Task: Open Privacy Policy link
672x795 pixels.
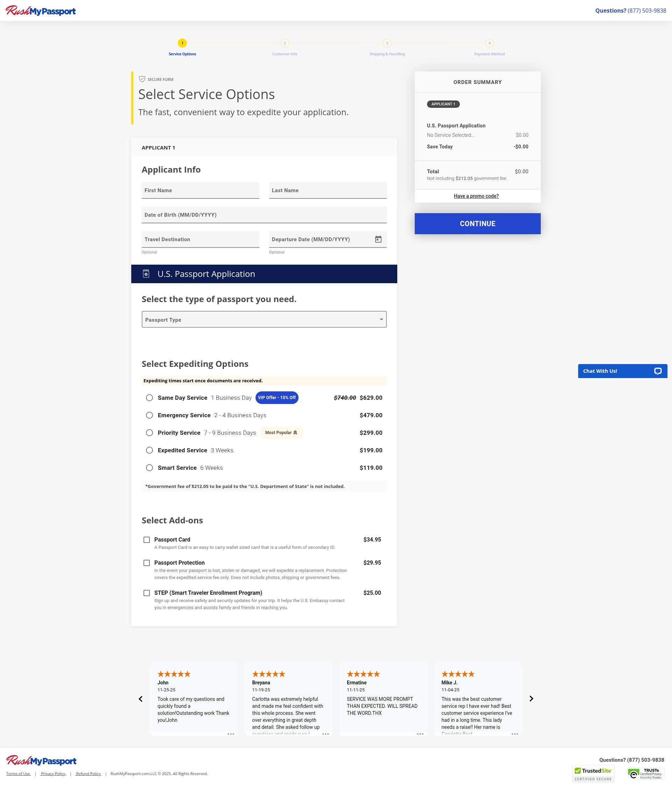Action: pyautogui.click(x=53, y=774)
